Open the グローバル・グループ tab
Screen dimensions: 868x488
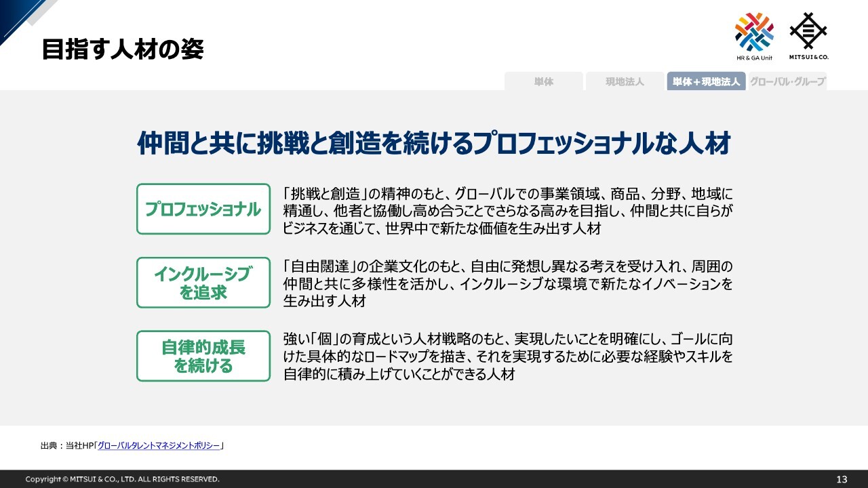click(x=787, y=81)
